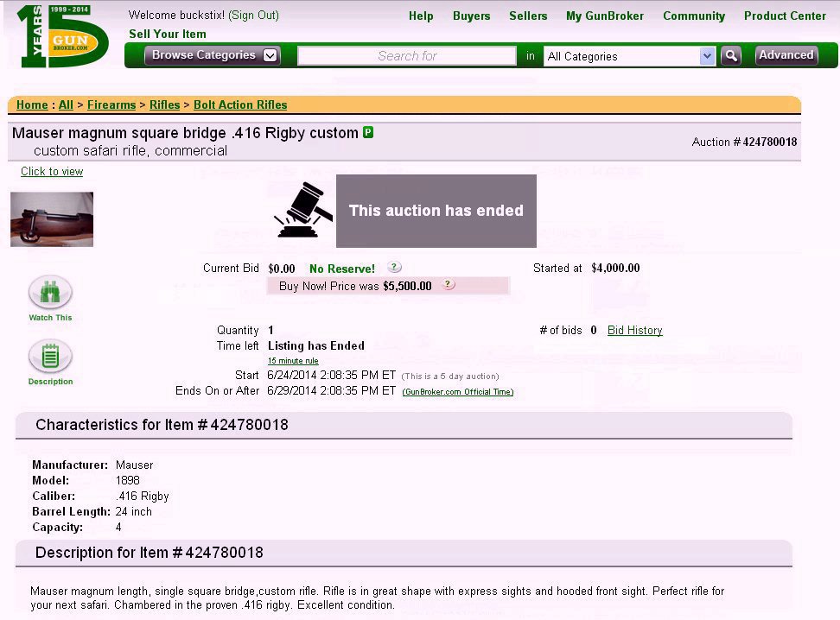Open the All breadcrumb link
The image size is (840, 620).
coord(66,105)
